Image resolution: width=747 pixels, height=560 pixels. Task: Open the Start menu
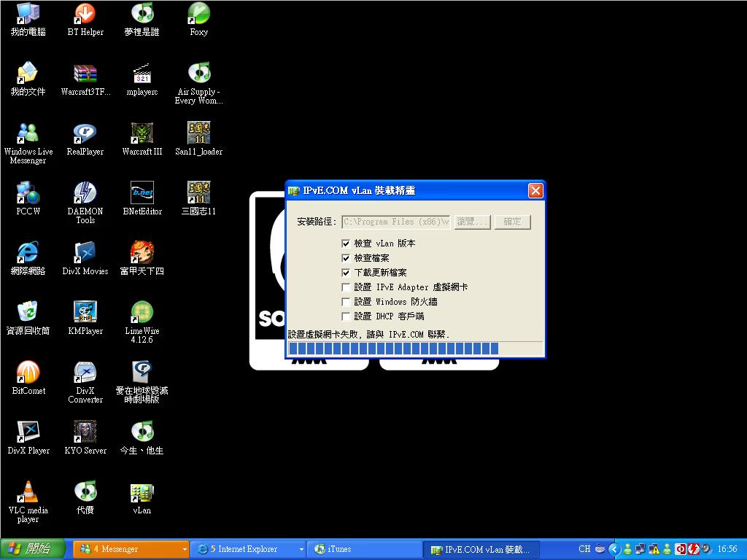pos(31,548)
